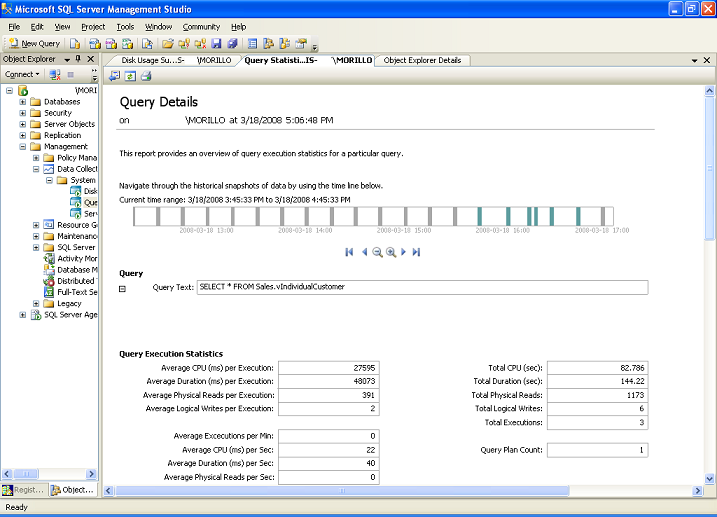Viewport: 717px width, 517px height.
Task: Open the Community menu
Action: [201, 27]
